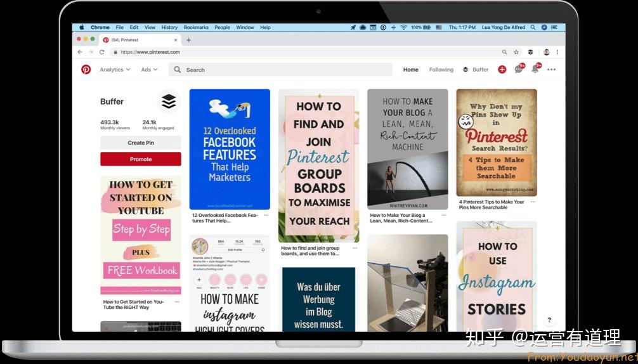Screen dimensions: 638x364
Task: Open the Apple menu
Action: pyautogui.click(x=81, y=27)
